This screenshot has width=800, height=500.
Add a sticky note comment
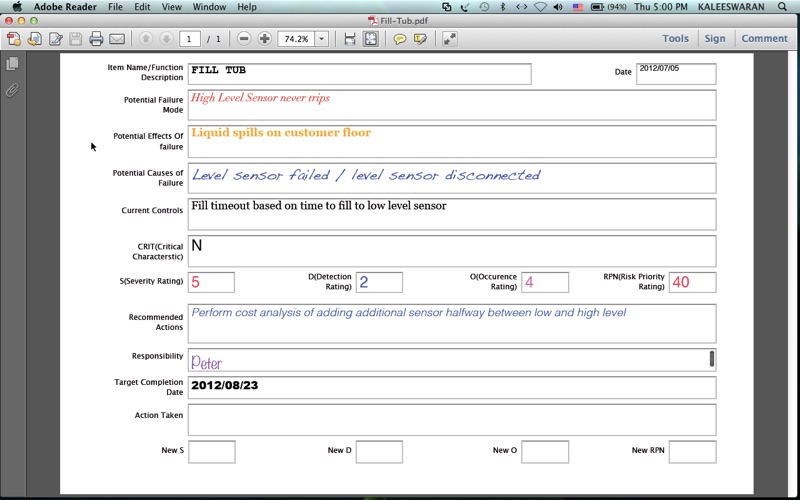click(x=399, y=39)
